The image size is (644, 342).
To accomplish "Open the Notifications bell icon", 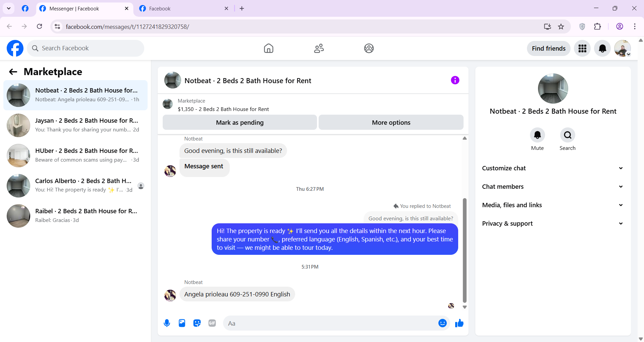I will click(602, 48).
